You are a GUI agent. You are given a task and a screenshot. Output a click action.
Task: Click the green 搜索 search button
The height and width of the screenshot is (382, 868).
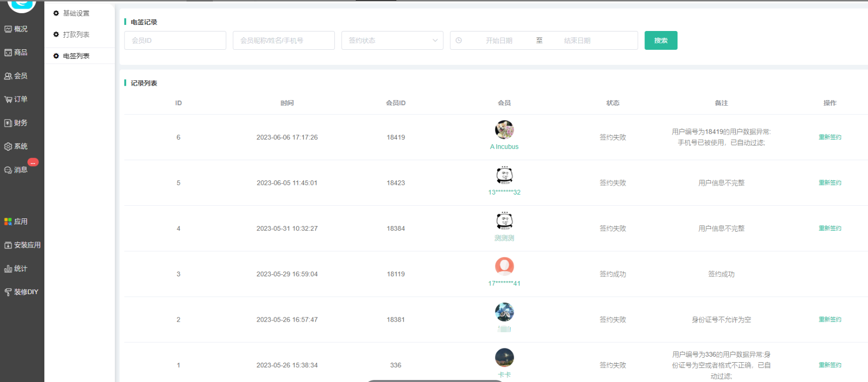(x=661, y=41)
